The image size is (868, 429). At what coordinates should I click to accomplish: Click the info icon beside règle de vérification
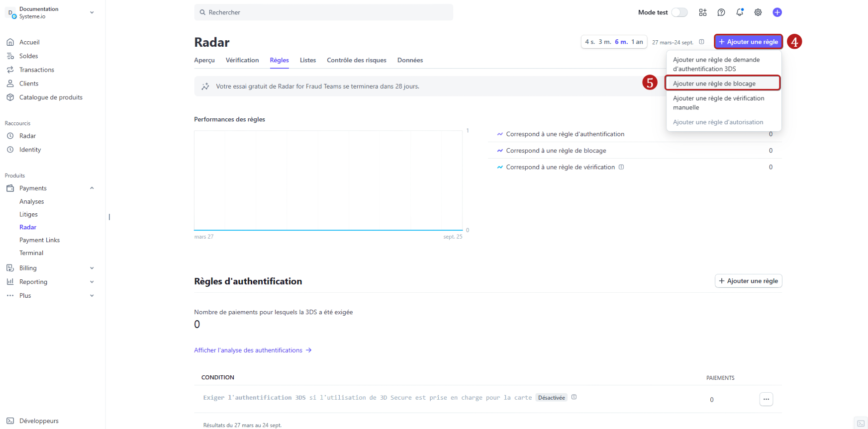(x=621, y=167)
